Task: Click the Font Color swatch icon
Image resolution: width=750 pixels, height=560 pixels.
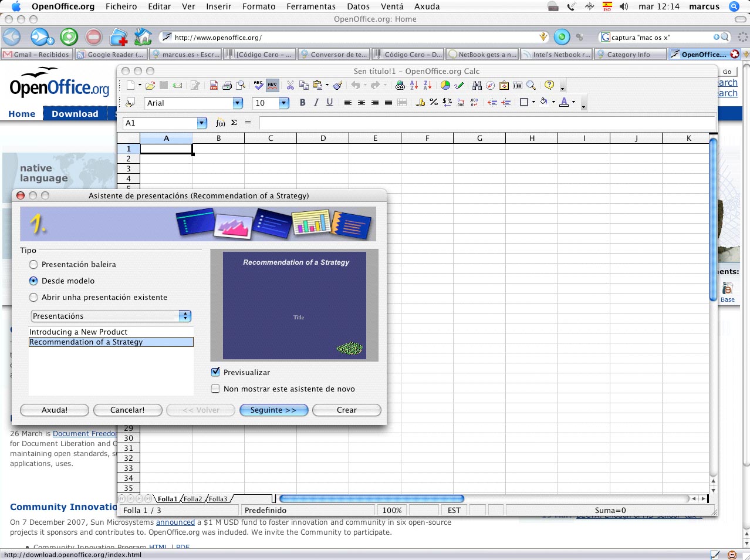Action: click(x=564, y=103)
